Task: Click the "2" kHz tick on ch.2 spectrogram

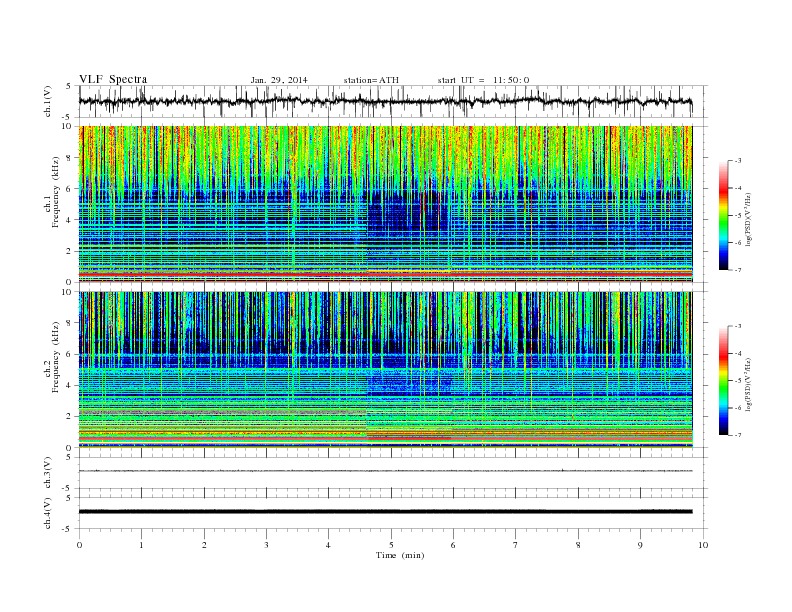Action: [x=69, y=417]
